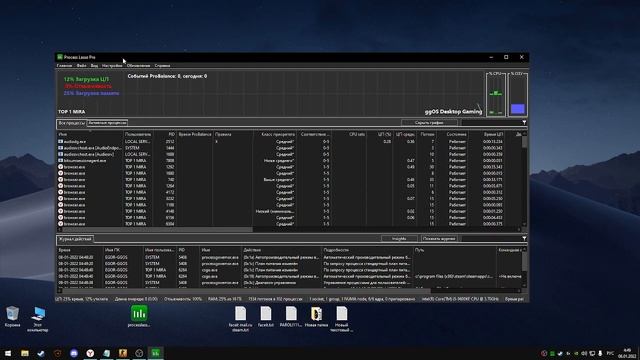
Task: Sort by the Потоки column header
Action: click(427, 134)
